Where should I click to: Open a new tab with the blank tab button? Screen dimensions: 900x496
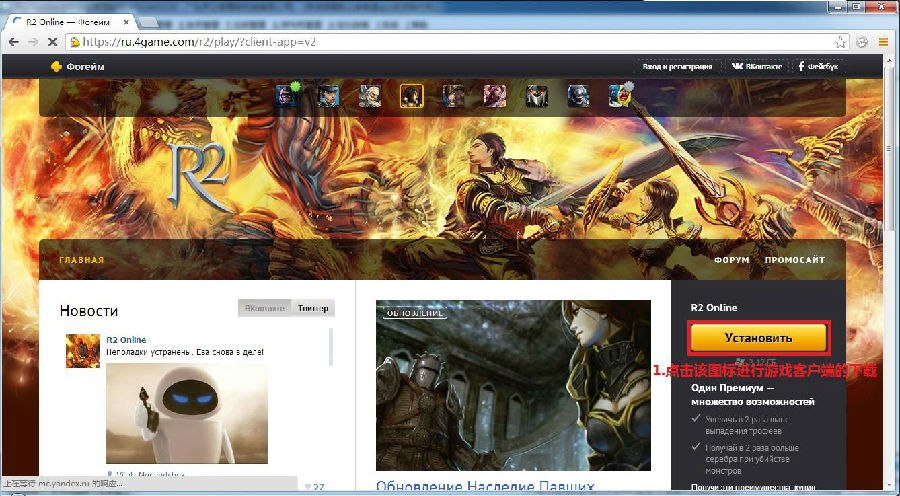tap(148, 23)
